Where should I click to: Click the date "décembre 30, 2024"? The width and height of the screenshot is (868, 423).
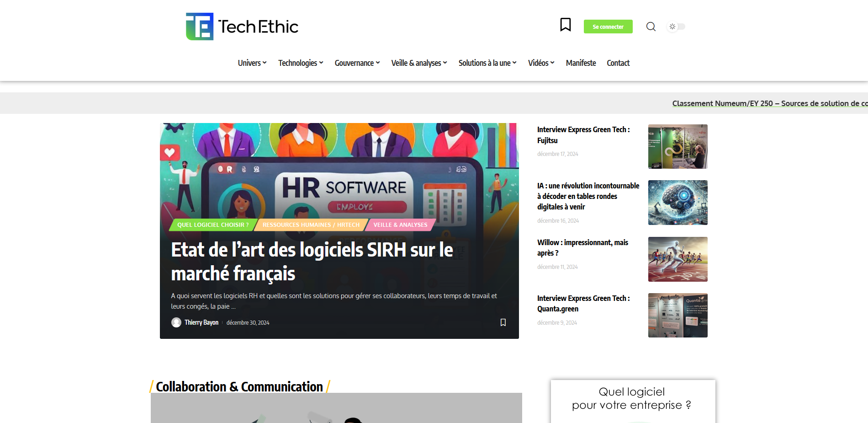pos(248,323)
